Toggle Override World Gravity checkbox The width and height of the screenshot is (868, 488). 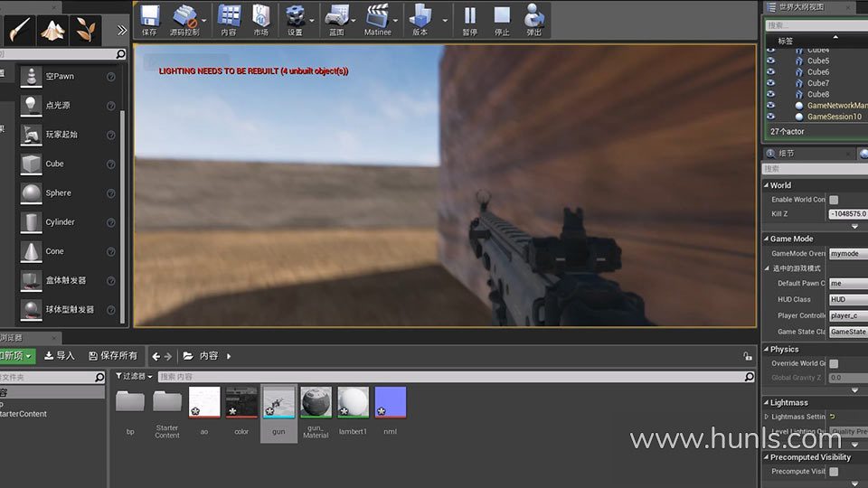click(834, 363)
